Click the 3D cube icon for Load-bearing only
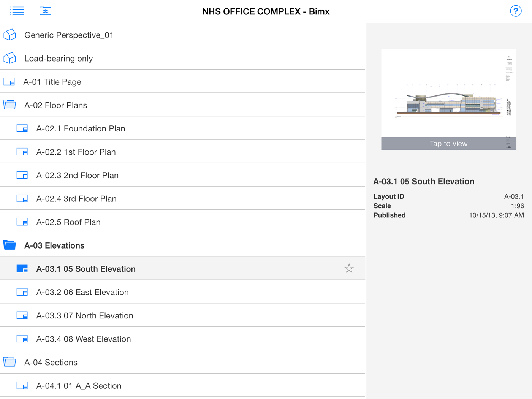The width and height of the screenshot is (532, 399). click(10, 58)
